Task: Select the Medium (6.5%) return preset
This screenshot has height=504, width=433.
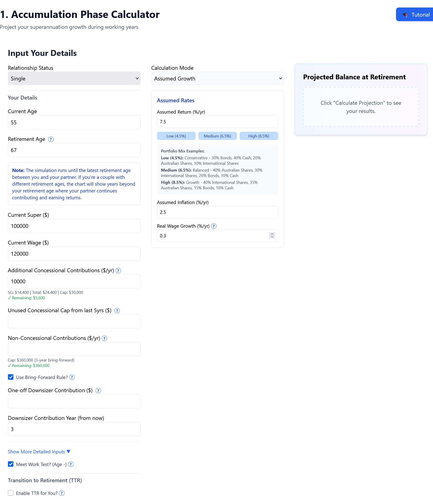Action: pos(217,136)
